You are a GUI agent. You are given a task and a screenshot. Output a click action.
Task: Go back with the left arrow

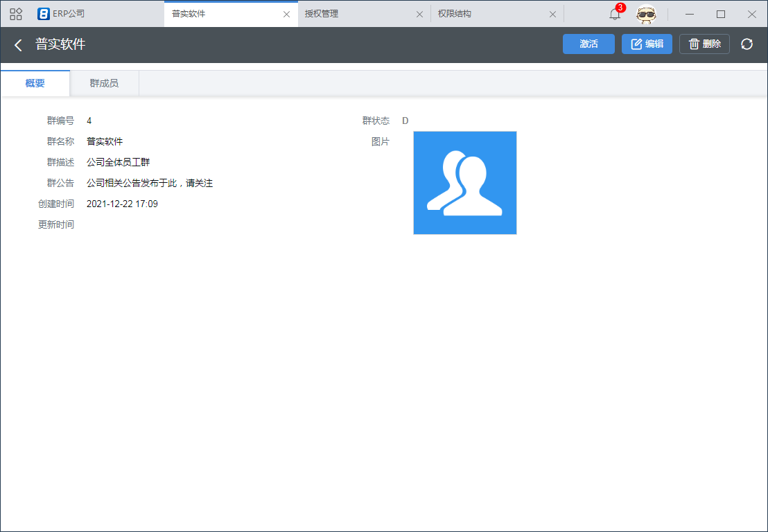[x=18, y=45]
